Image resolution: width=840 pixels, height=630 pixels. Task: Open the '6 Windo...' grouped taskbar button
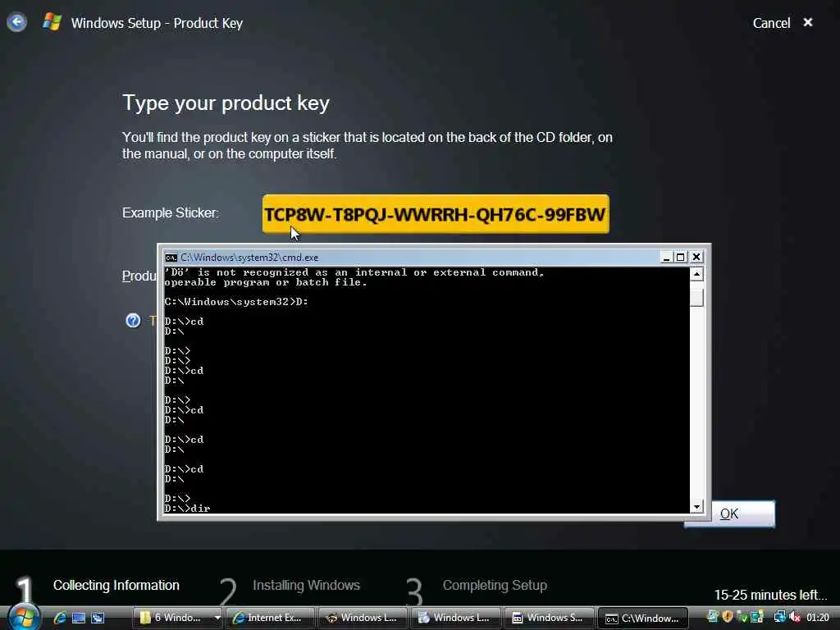tap(172, 618)
